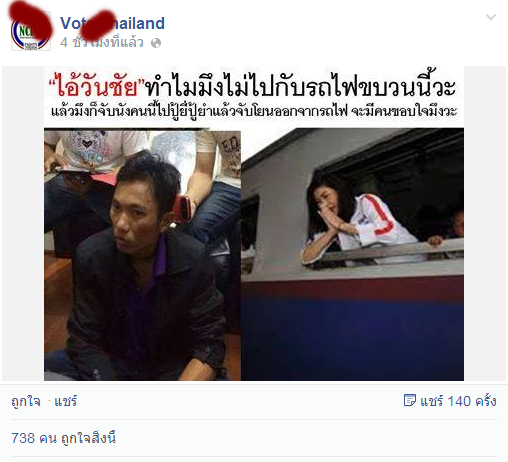
Task: Open the photo of man in black jacket
Action: click(142, 255)
